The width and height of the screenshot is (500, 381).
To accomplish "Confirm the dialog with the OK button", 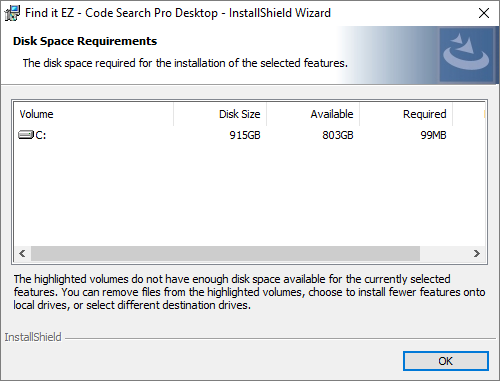I will [446, 361].
